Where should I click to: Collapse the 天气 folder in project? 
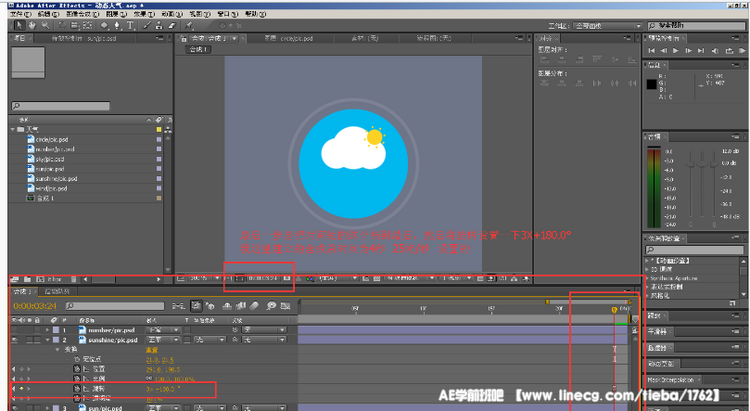13,129
